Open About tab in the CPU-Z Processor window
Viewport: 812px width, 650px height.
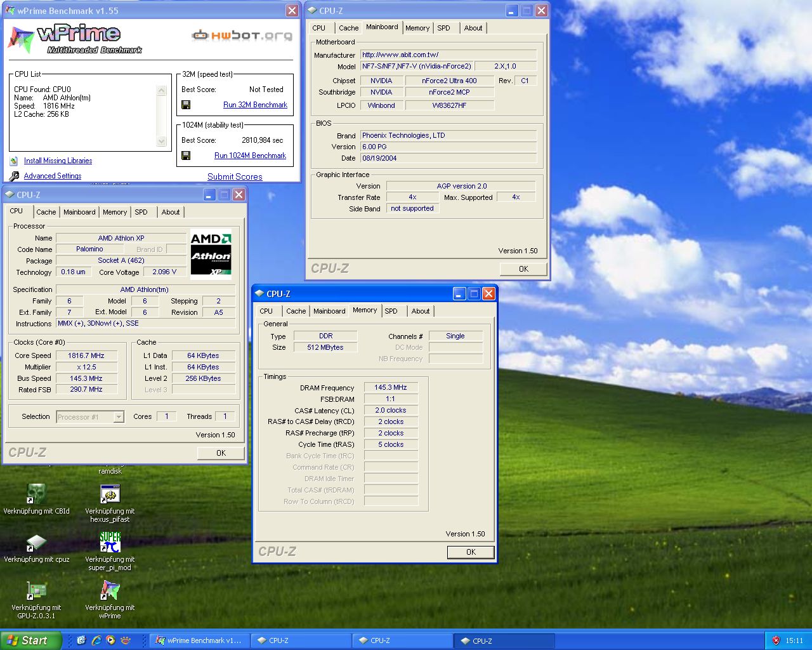click(171, 212)
